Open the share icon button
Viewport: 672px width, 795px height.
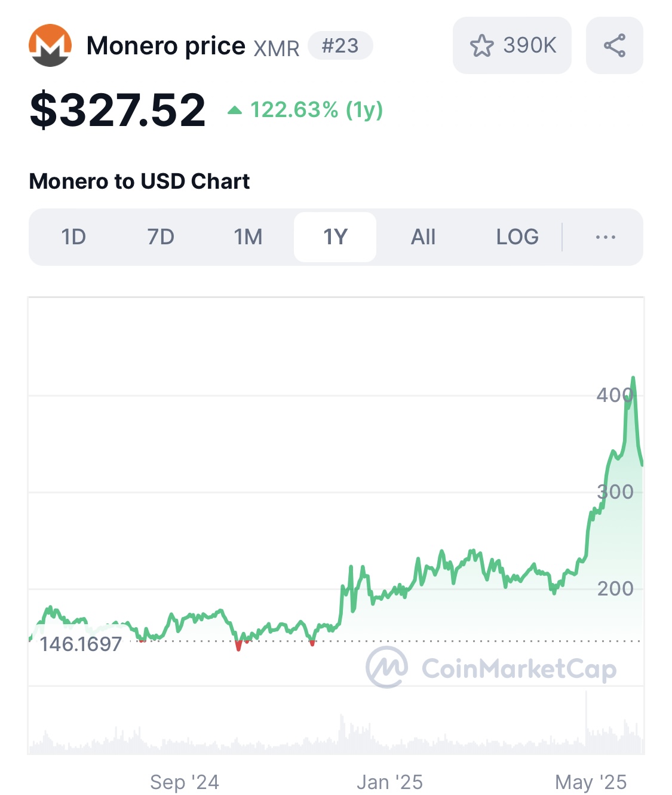(614, 45)
